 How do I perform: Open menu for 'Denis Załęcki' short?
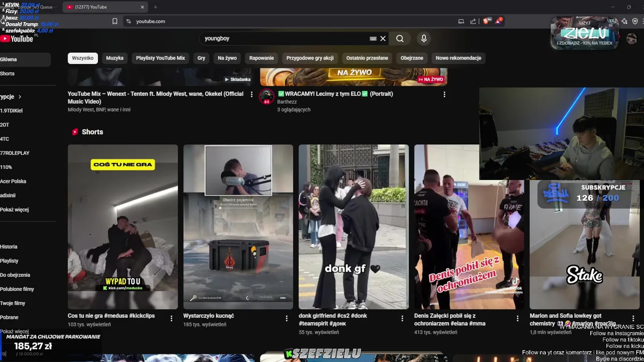(517, 318)
